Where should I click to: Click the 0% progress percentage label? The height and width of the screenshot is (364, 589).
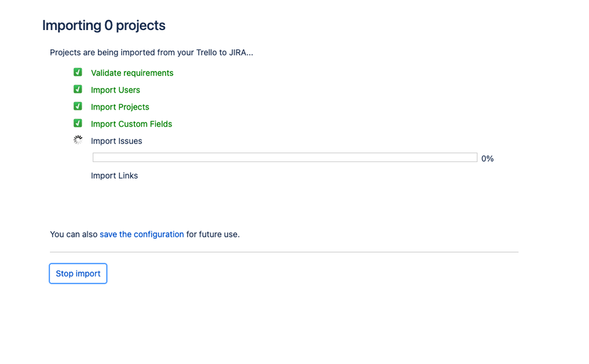(x=487, y=158)
